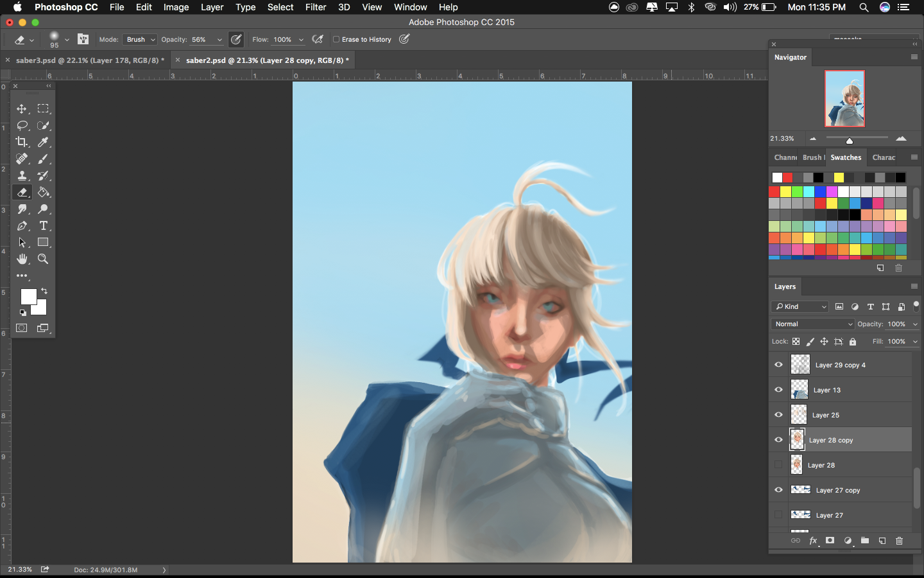
Task: Select the Path Selection tool
Action: 22,242
